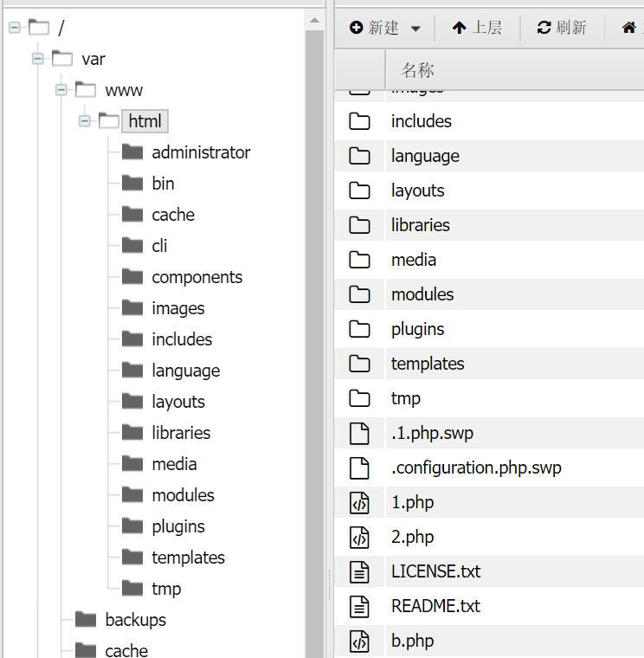
Task: Click the administrator folder icon in tree
Action: [x=132, y=152]
